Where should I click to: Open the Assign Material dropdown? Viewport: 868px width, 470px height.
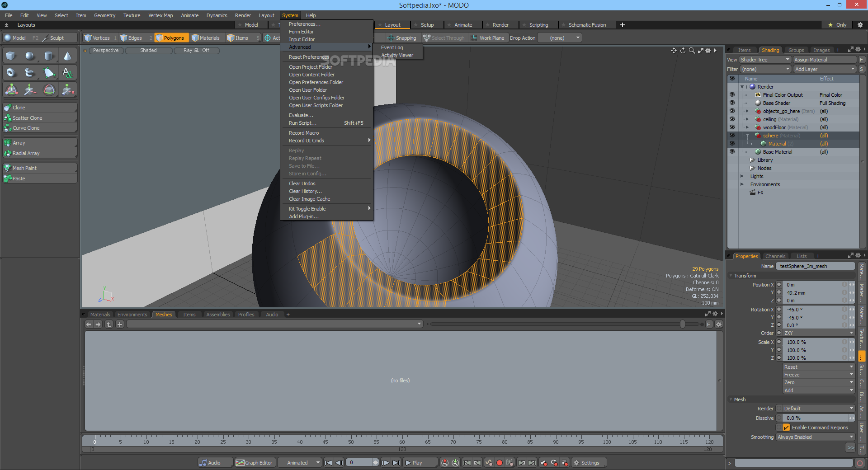coord(825,60)
